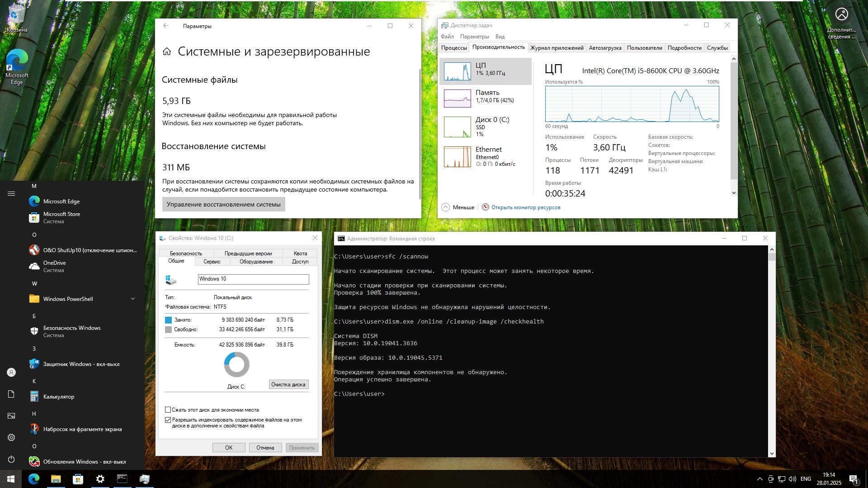Viewport: 868px width, 488px height.
Task: Toggle the Start menu hamburger expand button
Action: (x=11, y=194)
